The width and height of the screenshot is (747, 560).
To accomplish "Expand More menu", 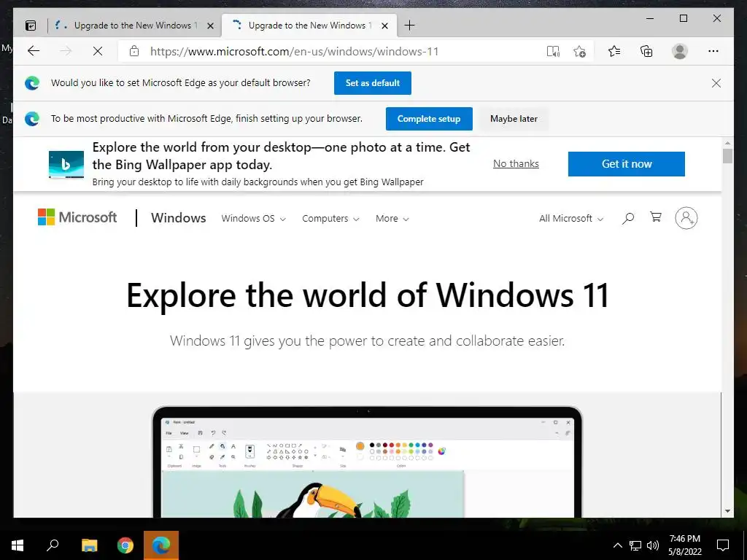I will (392, 219).
